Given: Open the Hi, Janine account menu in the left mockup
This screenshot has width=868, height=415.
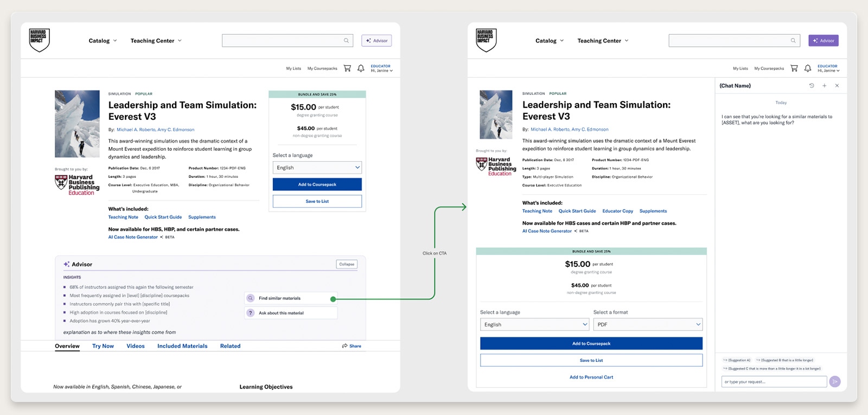Looking at the screenshot, I should (x=382, y=71).
